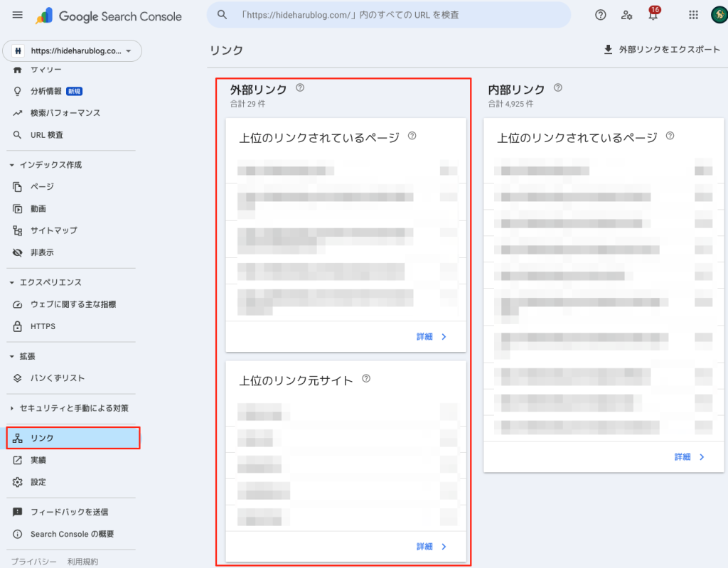Open 検索パフォーマンス in the sidebar
728x568 pixels.
(x=65, y=113)
